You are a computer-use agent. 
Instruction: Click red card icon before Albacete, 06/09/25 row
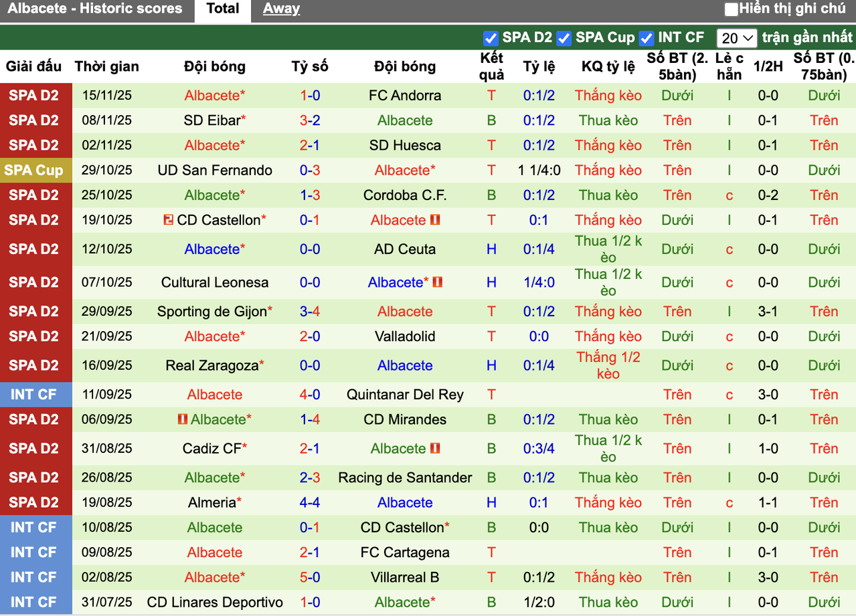pyautogui.click(x=182, y=419)
